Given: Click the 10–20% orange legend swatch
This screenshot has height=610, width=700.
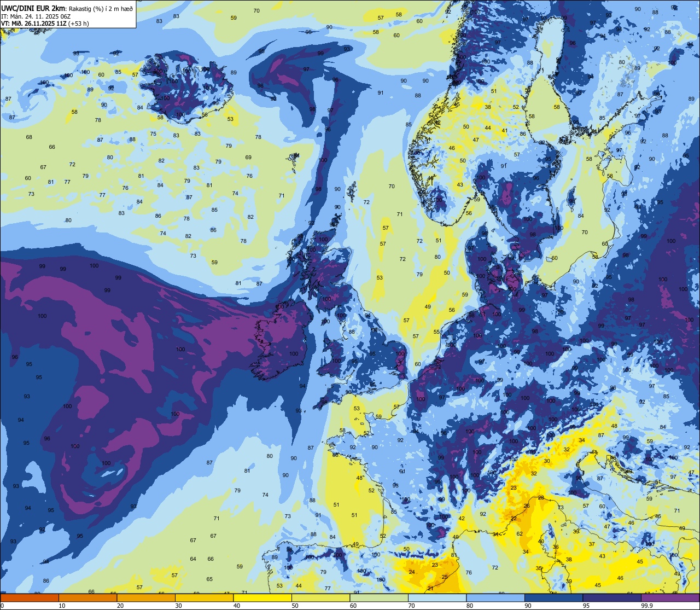Looking at the screenshot, I should tap(87, 597).
